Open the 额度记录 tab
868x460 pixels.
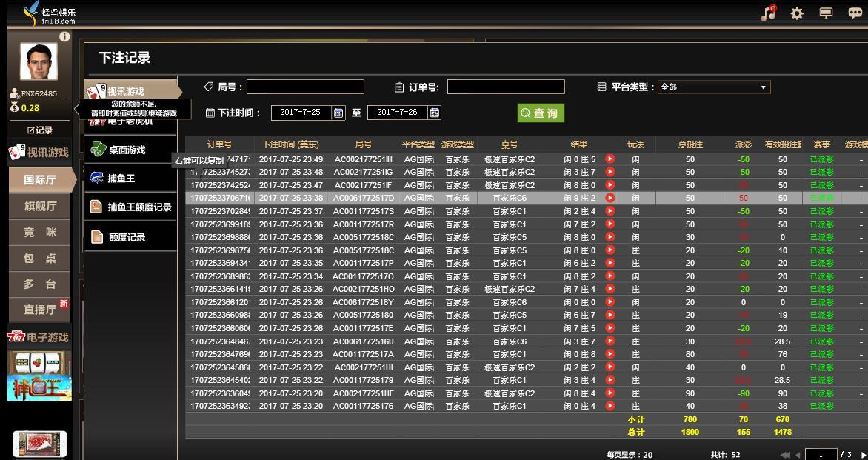[130, 237]
